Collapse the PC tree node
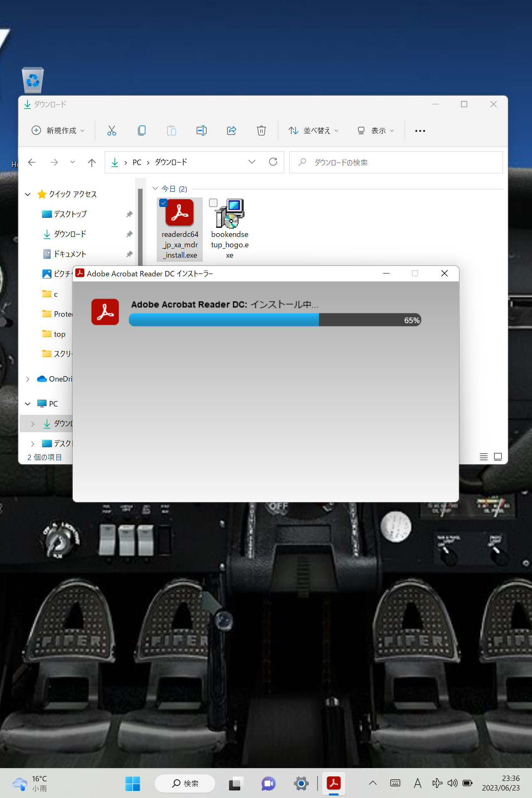The image size is (532, 798). point(28,404)
